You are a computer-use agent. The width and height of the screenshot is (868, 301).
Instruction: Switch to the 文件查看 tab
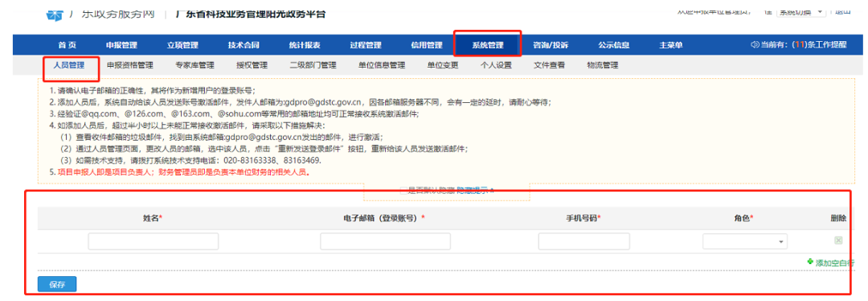(x=549, y=65)
